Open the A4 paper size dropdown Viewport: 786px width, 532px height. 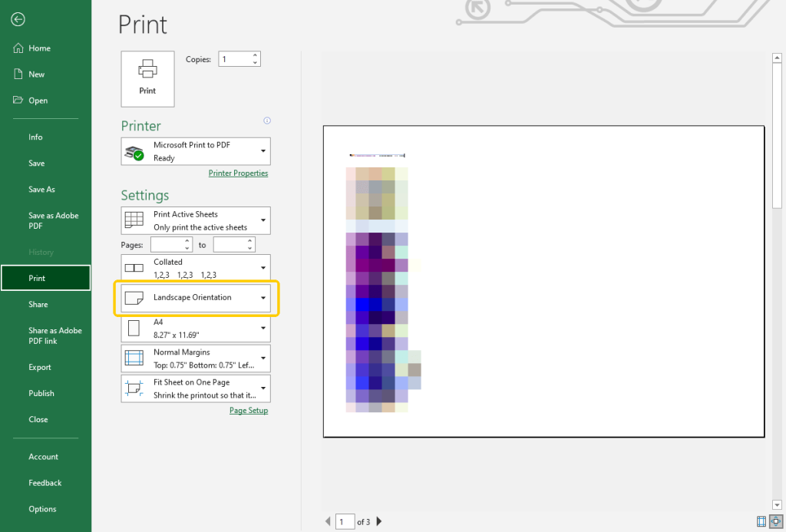pyautogui.click(x=263, y=328)
